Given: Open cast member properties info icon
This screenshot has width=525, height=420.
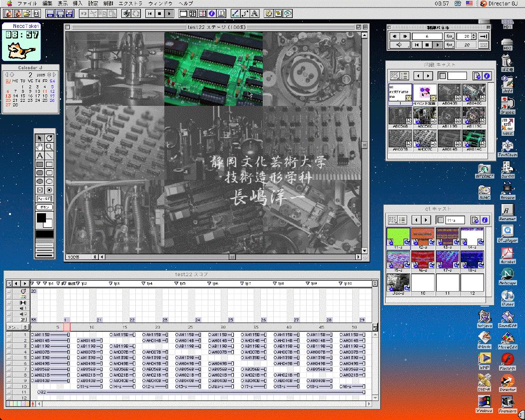Looking at the screenshot, I should (x=486, y=76).
